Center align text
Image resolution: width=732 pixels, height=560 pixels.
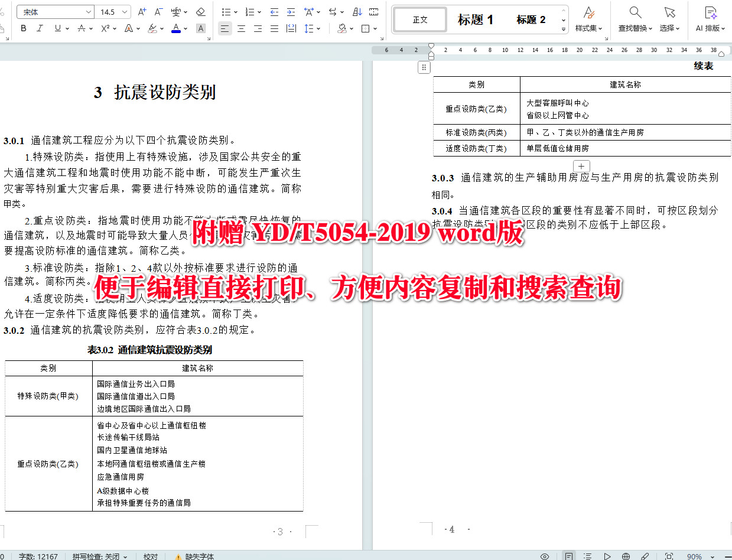click(241, 28)
